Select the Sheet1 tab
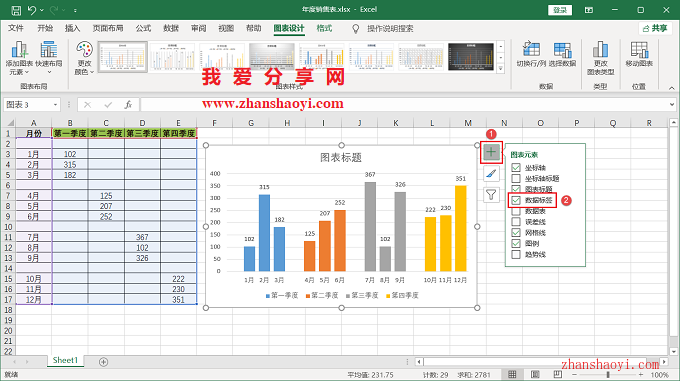Viewport: 680px width, 381px height. coord(65,361)
